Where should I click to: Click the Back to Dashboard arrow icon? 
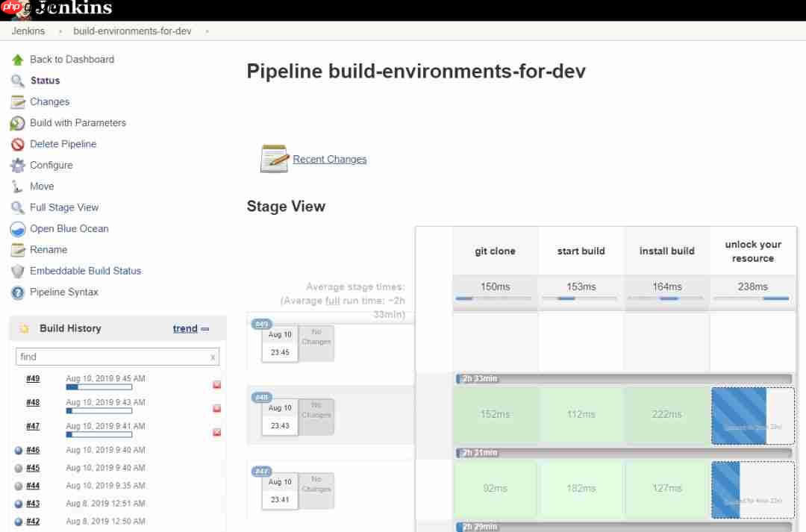pos(18,60)
